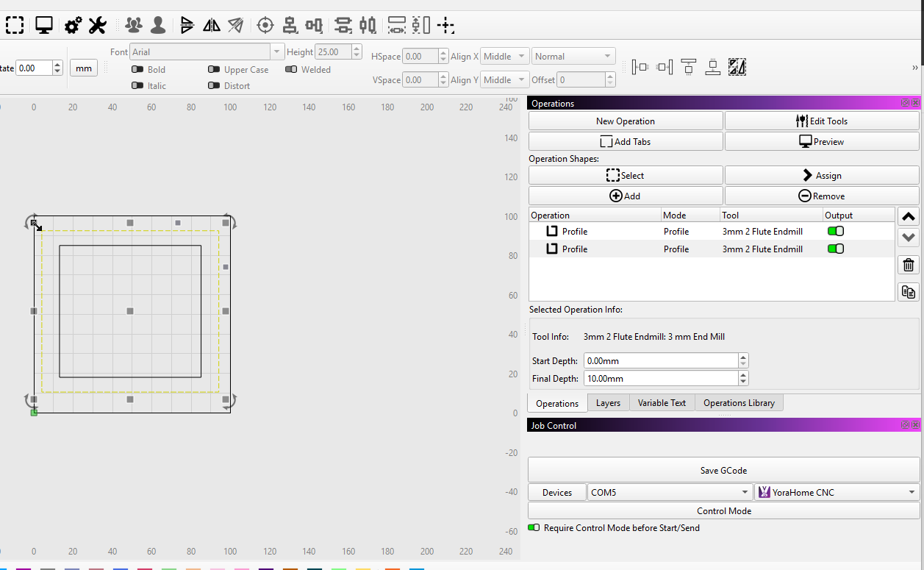Screen dimensions: 924x570
Task: Toggle output for the first Profile operation
Action: (836, 231)
